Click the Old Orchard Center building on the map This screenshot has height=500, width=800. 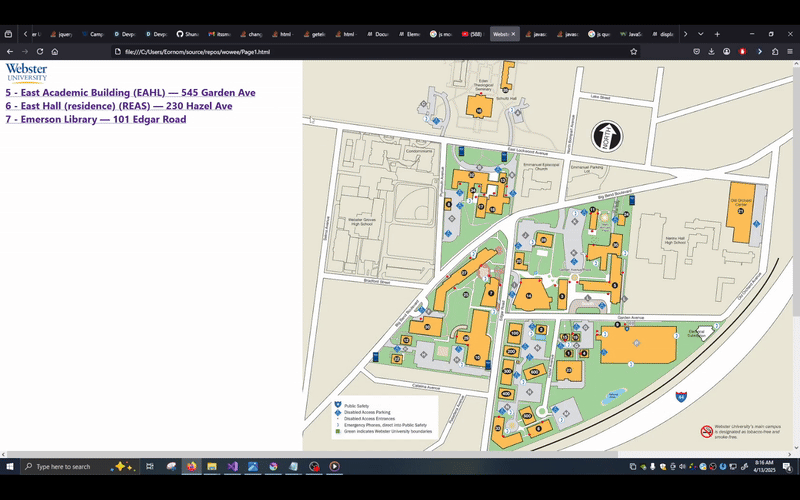pos(741,212)
